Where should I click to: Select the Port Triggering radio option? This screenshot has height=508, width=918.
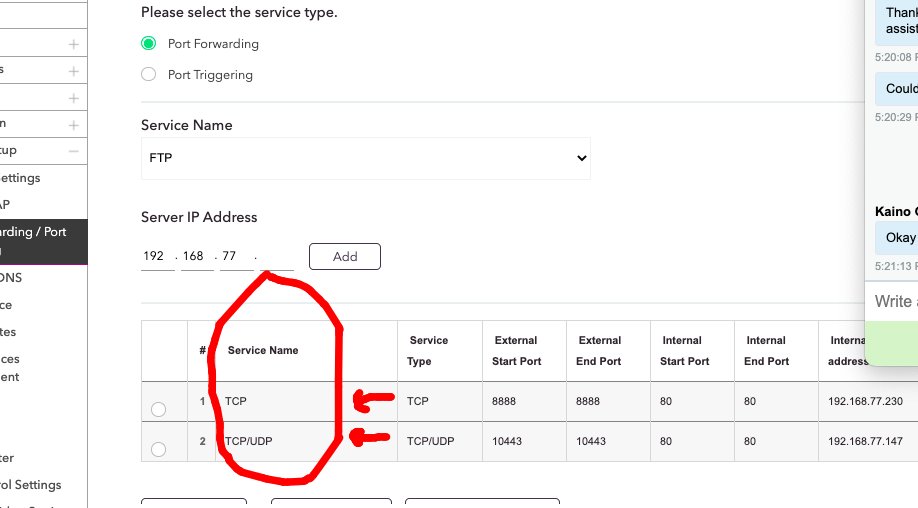(x=149, y=74)
